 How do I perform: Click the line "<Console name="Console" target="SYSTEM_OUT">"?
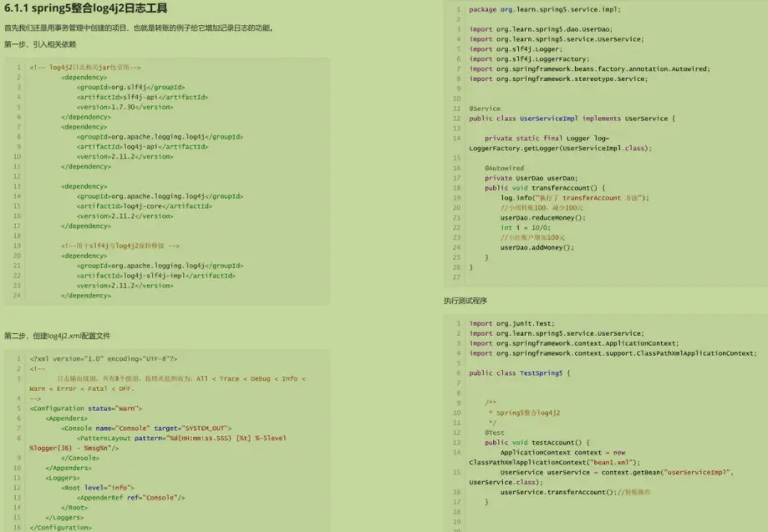pos(146,428)
